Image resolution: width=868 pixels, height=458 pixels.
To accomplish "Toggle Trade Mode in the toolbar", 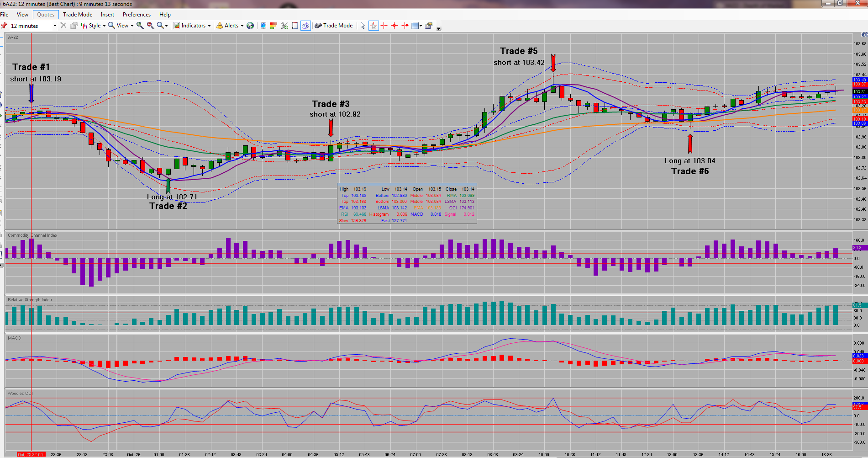I will [334, 26].
